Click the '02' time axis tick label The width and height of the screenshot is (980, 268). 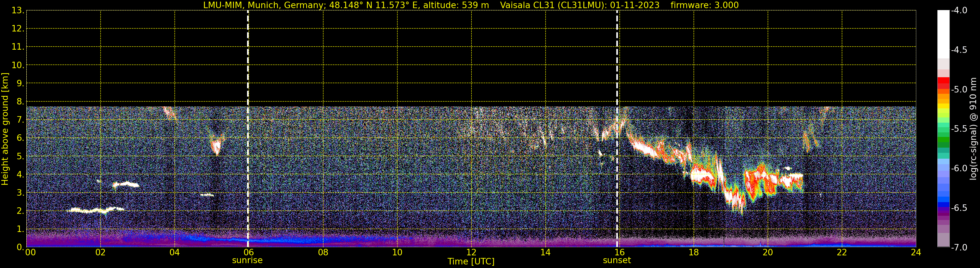click(x=100, y=252)
